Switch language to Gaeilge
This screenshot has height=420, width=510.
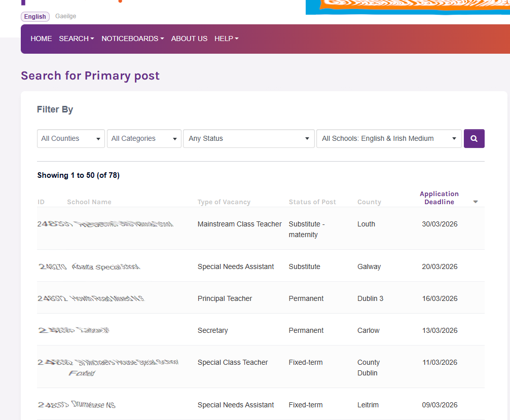coord(65,16)
